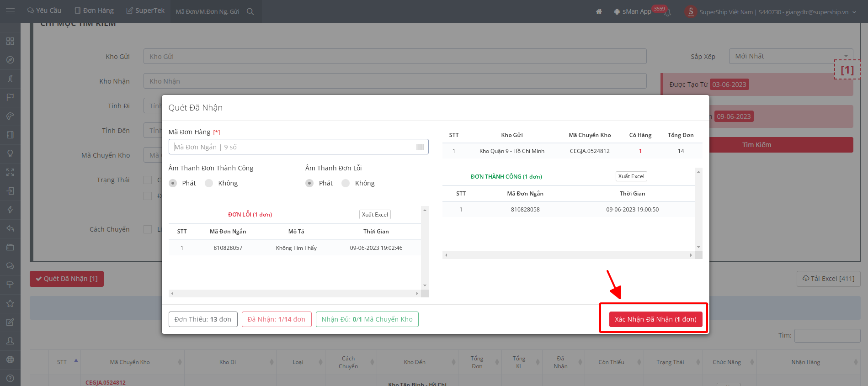
Task: Click Quét Đã Nhận [1] button
Action: 67,279
